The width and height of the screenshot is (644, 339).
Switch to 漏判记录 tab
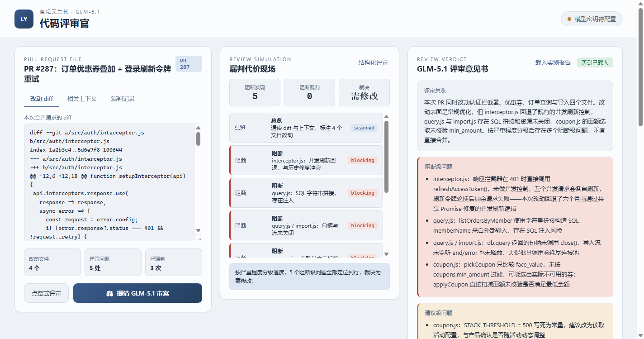(123, 99)
